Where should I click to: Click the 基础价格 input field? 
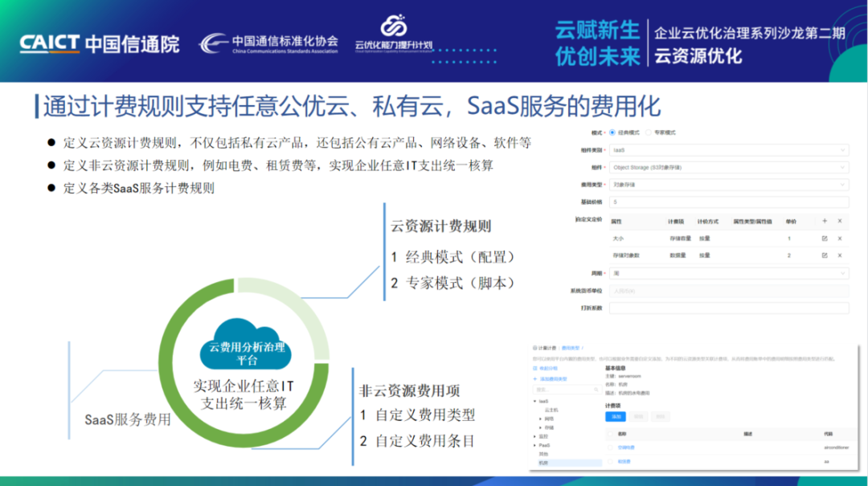coord(729,202)
